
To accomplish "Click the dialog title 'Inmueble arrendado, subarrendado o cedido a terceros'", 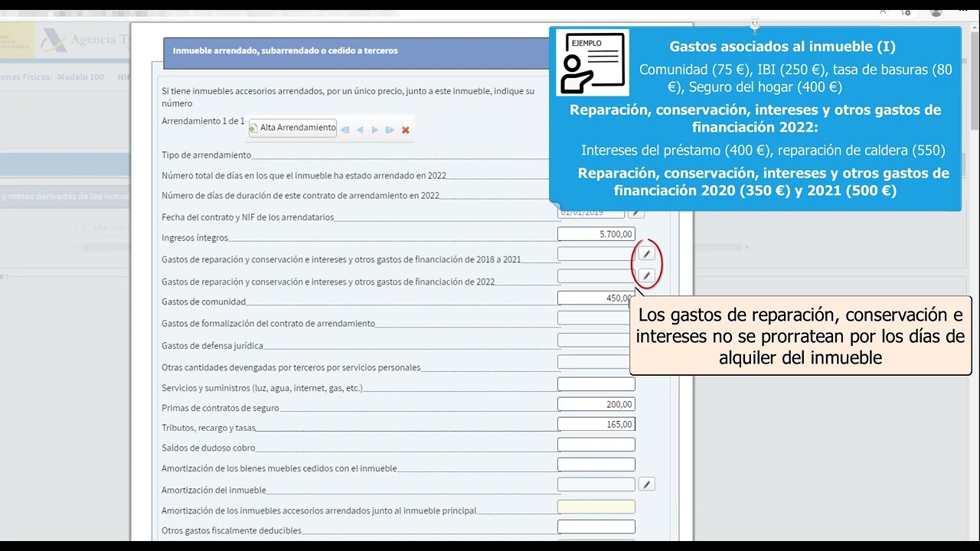I will [x=285, y=51].
